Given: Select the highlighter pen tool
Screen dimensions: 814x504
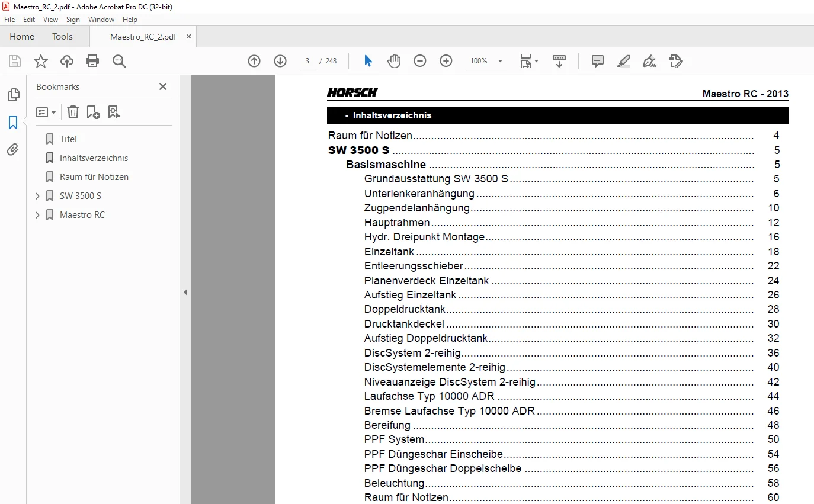Looking at the screenshot, I should coord(624,61).
